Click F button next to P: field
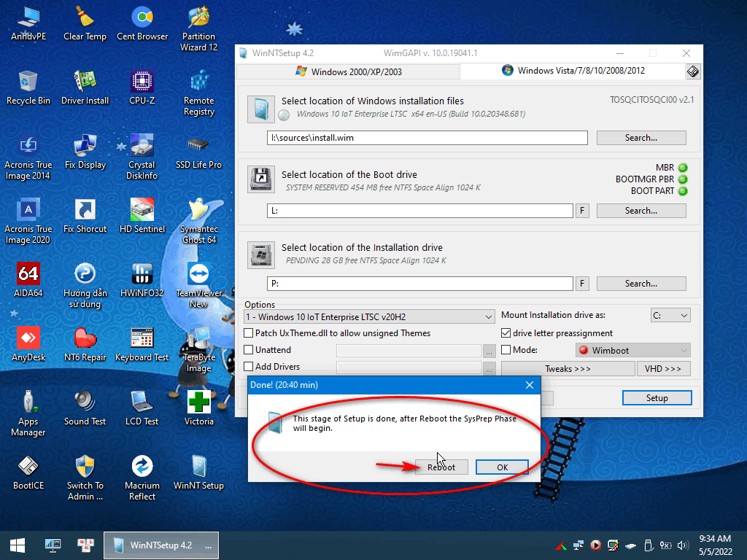 pyautogui.click(x=582, y=284)
